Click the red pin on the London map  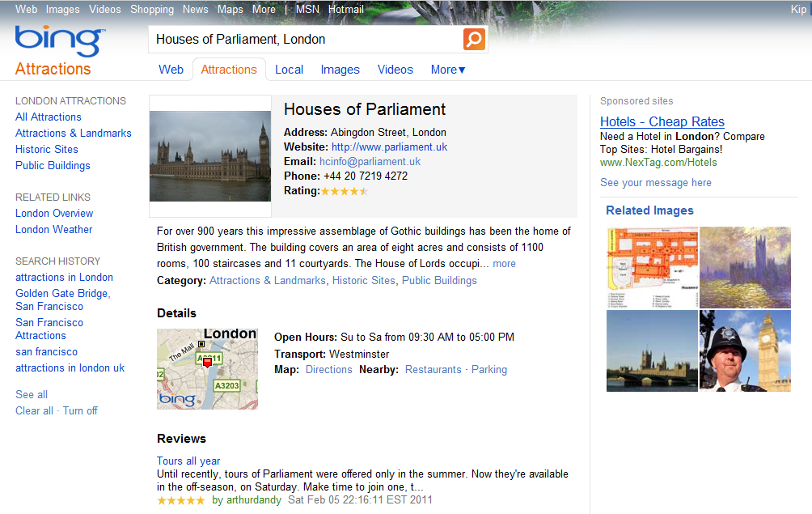point(207,362)
